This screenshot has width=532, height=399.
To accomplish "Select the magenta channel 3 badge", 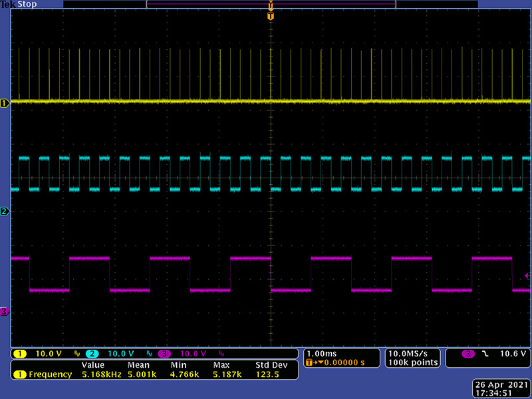I will (164, 353).
